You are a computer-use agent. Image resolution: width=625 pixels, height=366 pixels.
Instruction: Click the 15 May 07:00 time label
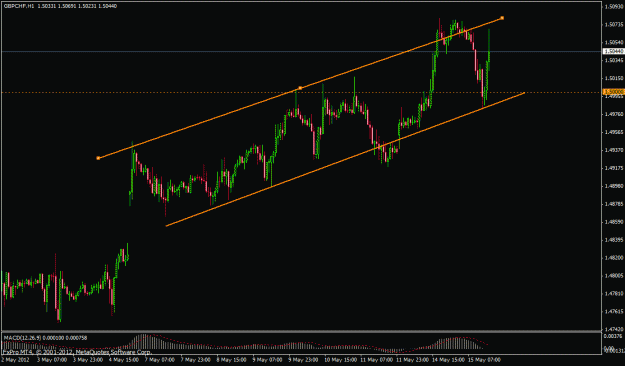[x=484, y=360]
